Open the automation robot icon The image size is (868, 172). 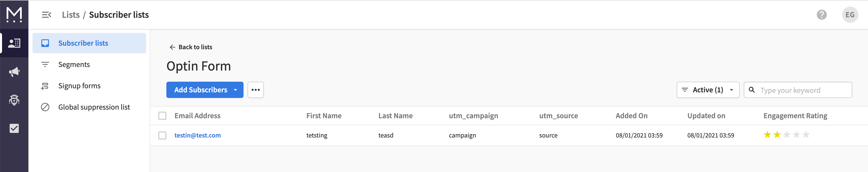[14, 100]
